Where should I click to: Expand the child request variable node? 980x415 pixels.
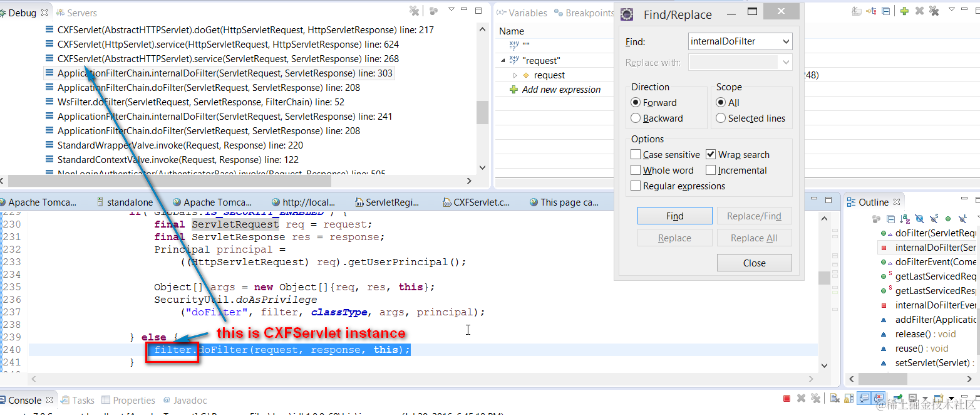coord(515,75)
